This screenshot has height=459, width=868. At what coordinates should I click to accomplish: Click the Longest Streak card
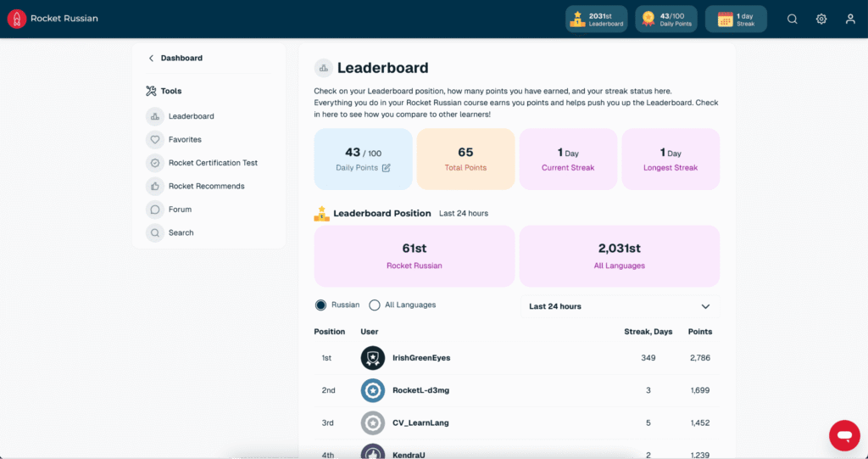tap(670, 160)
